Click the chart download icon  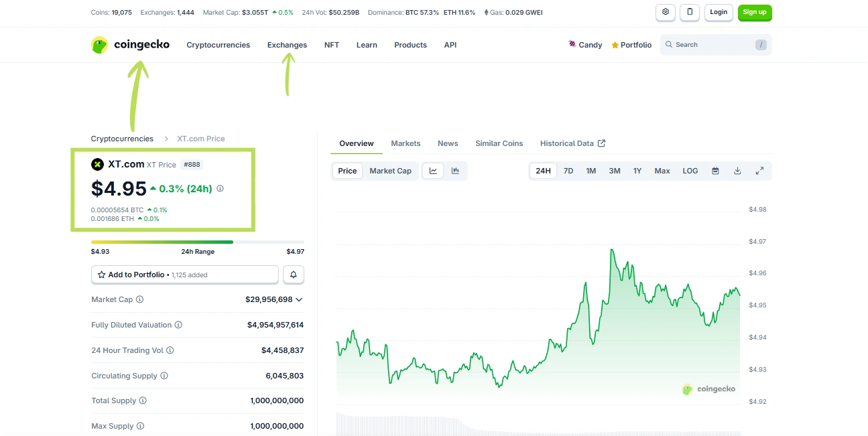[x=737, y=171]
